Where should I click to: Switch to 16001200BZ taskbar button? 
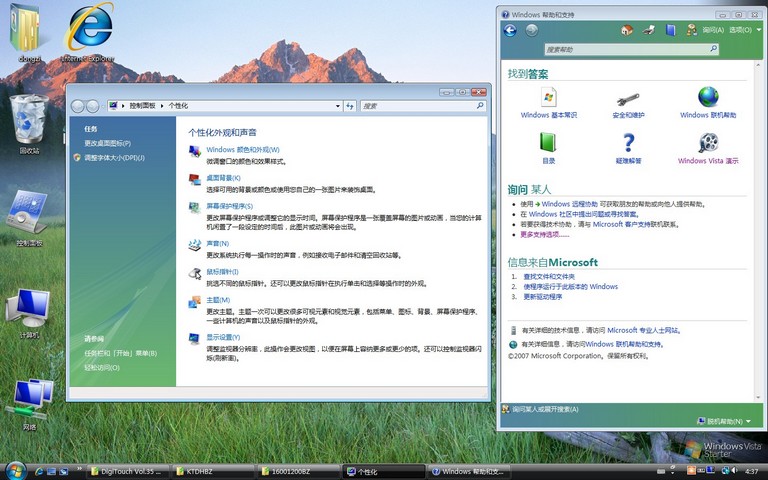[299, 472]
